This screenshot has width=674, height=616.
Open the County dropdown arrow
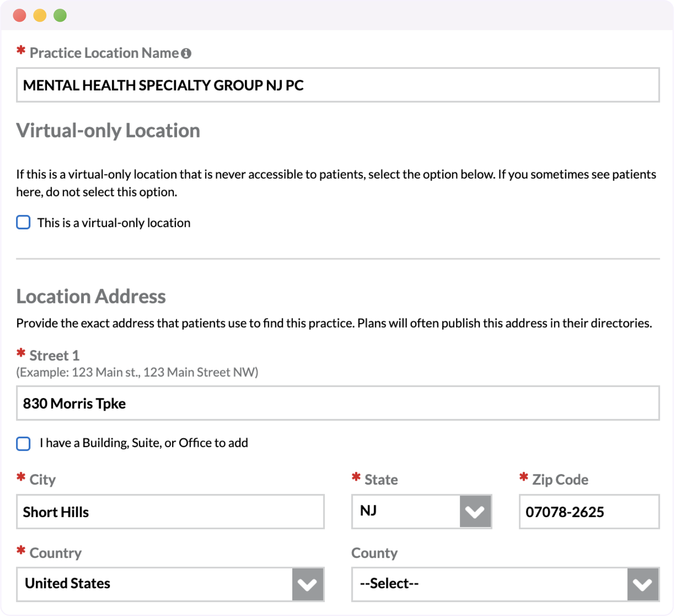pyautogui.click(x=643, y=584)
